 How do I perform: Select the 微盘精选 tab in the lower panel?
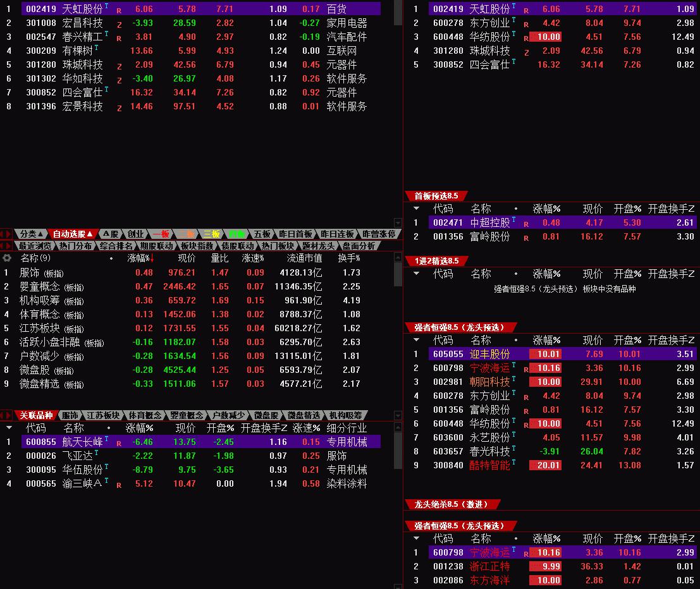304,415
